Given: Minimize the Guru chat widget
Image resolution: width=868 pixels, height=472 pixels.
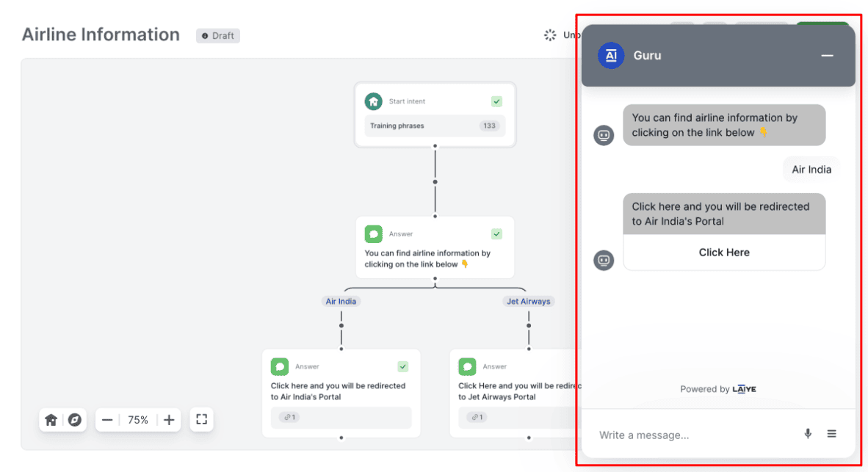Looking at the screenshot, I should coord(827,56).
